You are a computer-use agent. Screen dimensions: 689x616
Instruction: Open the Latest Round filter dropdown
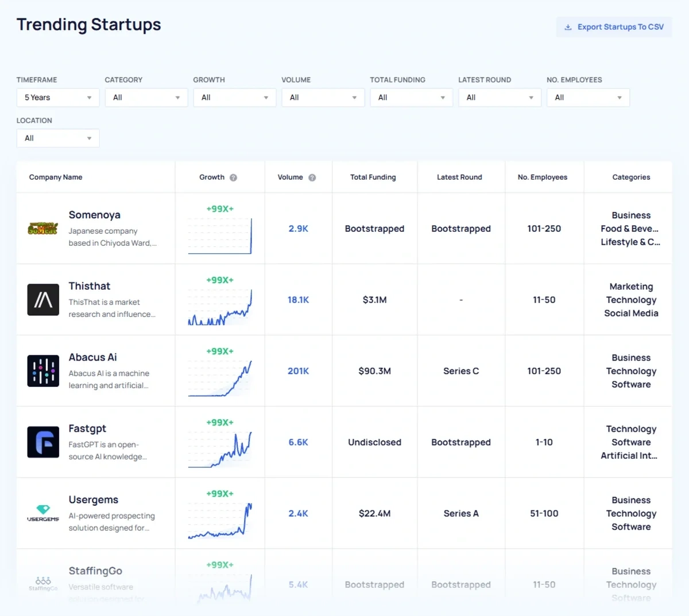pyautogui.click(x=500, y=98)
